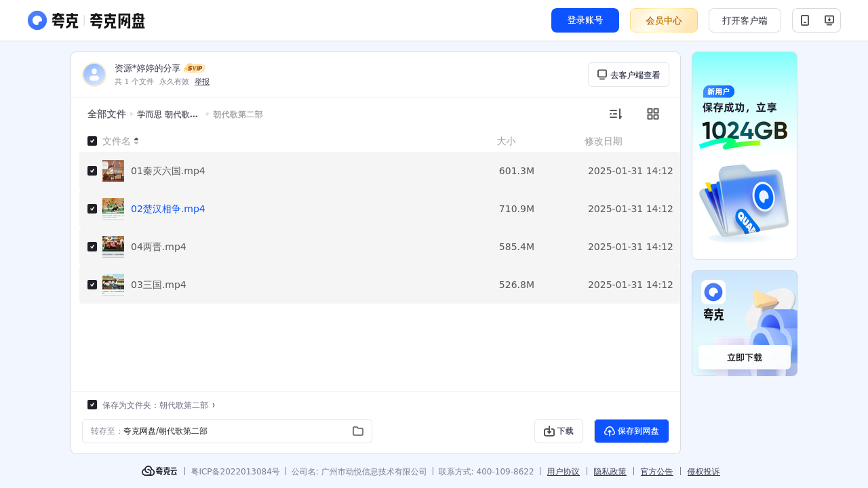This screenshot has width=868, height=488.
Task: Click the ICP number 粤ICP备2022013084号
Action: [x=235, y=471]
